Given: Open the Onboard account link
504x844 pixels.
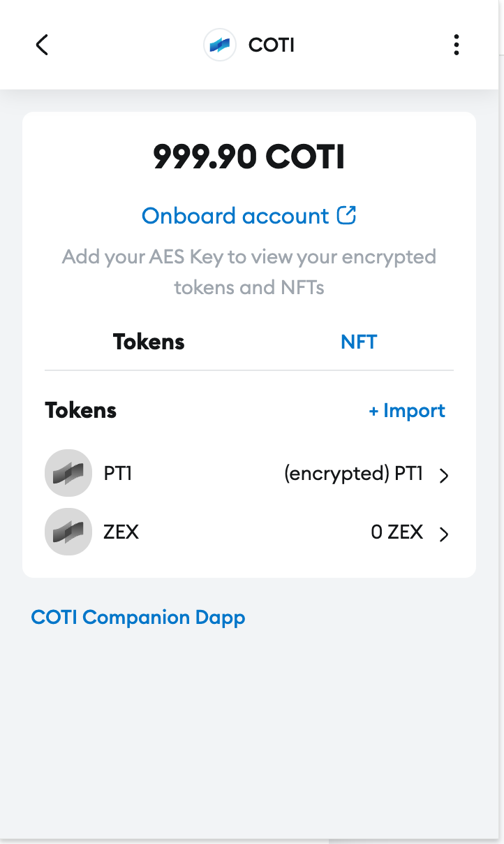Looking at the screenshot, I should (235, 216).
